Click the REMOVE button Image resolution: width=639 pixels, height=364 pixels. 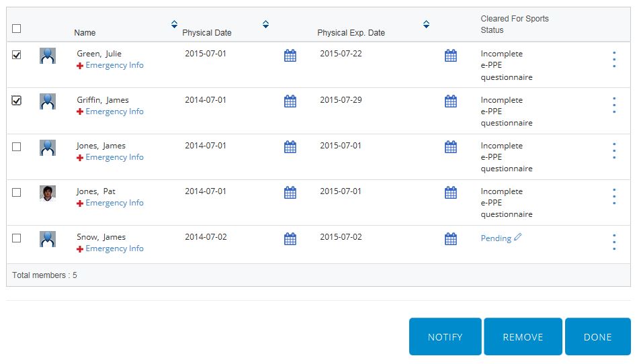(523, 336)
